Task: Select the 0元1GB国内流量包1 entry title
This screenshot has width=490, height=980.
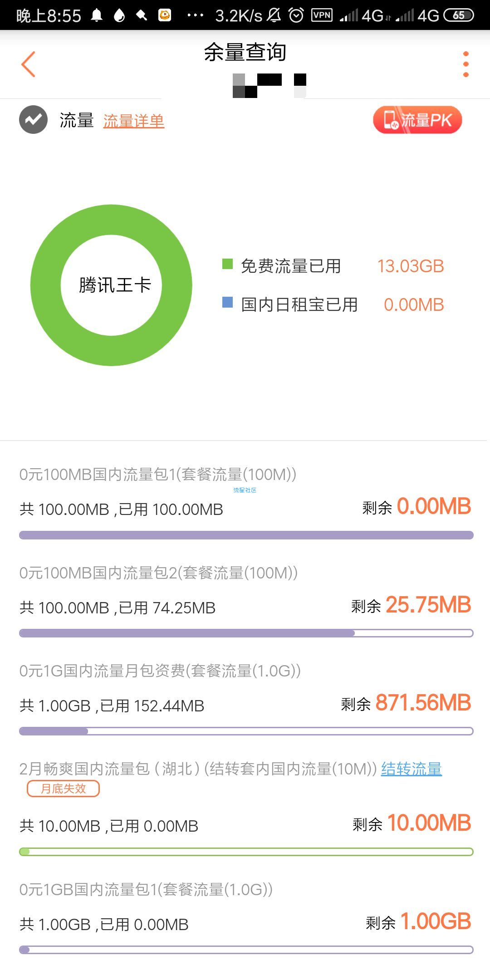Action: (x=146, y=889)
